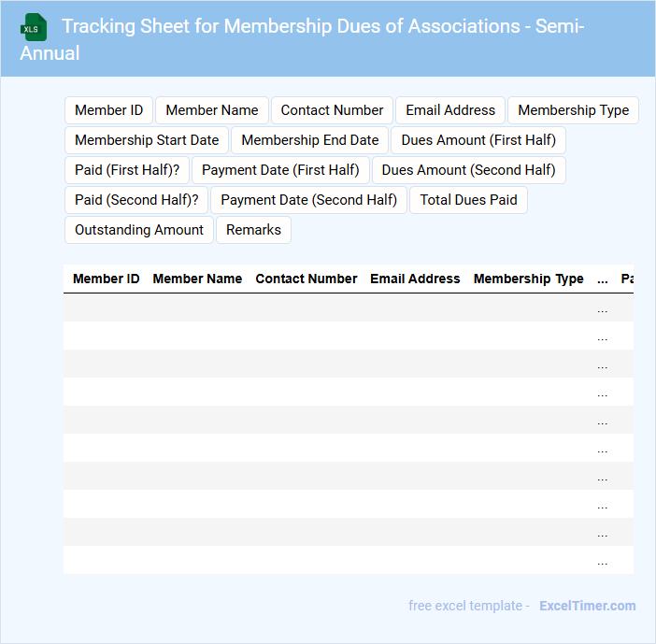Select the Paid (Second Half)? tag

tap(136, 200)
